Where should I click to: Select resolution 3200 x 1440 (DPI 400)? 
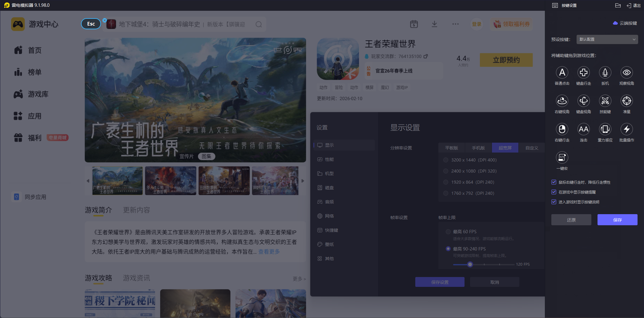[x=445, y=160]
